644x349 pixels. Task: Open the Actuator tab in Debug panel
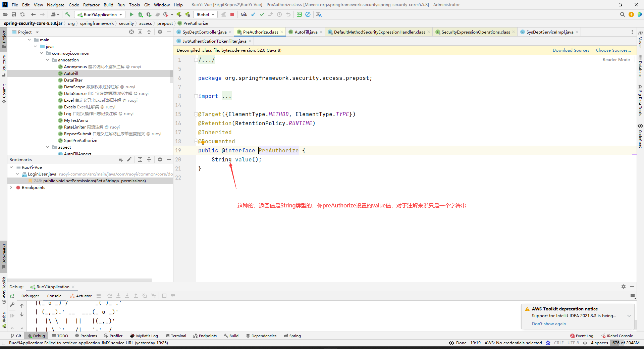coord(81,296)
